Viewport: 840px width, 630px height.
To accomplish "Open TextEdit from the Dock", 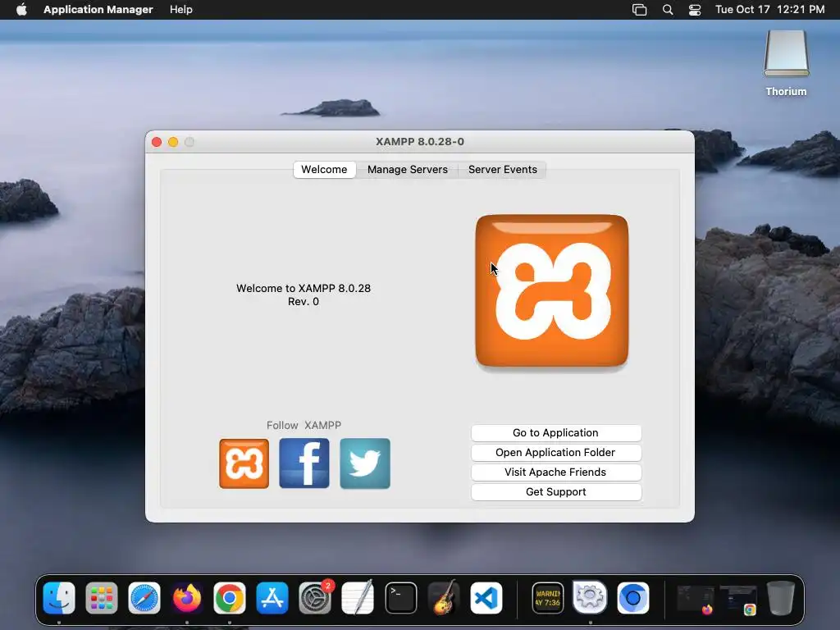I will pos(358,598).
